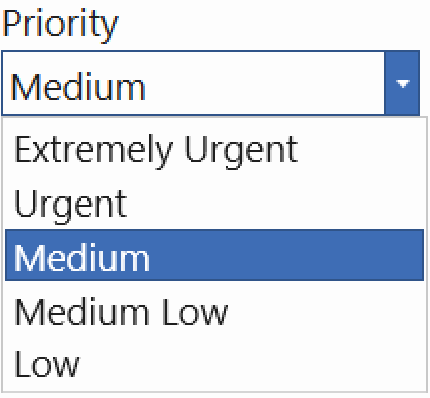This screenshot has height=398, width=430.
Task: Click the Medium text field of combo box
Action: 193,83
